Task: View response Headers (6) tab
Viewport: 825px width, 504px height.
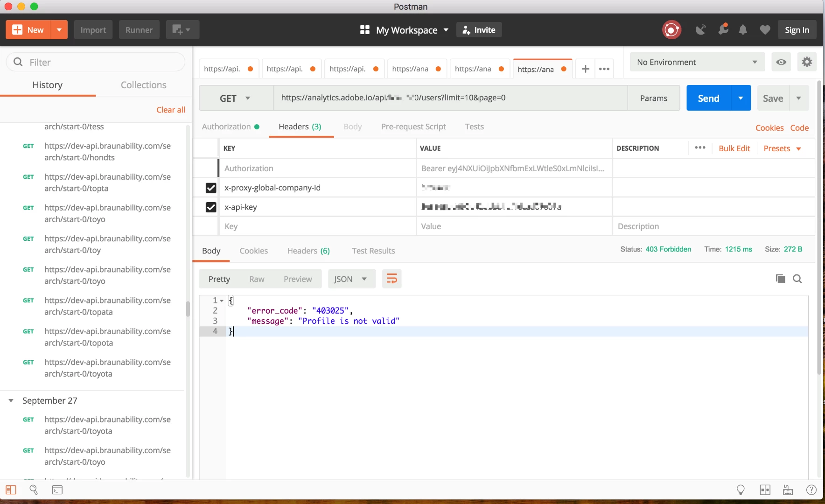Action: (x=308, y=251)
